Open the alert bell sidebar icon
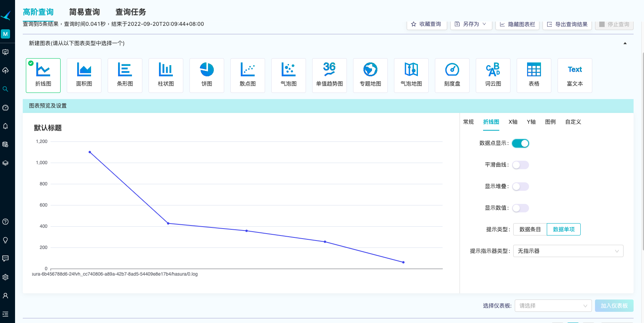644x323 pixels. 5,126
